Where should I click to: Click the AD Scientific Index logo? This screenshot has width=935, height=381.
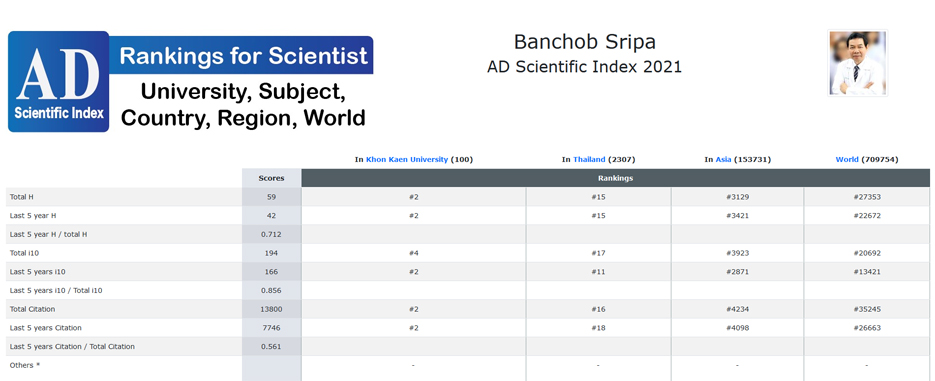tap(58, 82)
